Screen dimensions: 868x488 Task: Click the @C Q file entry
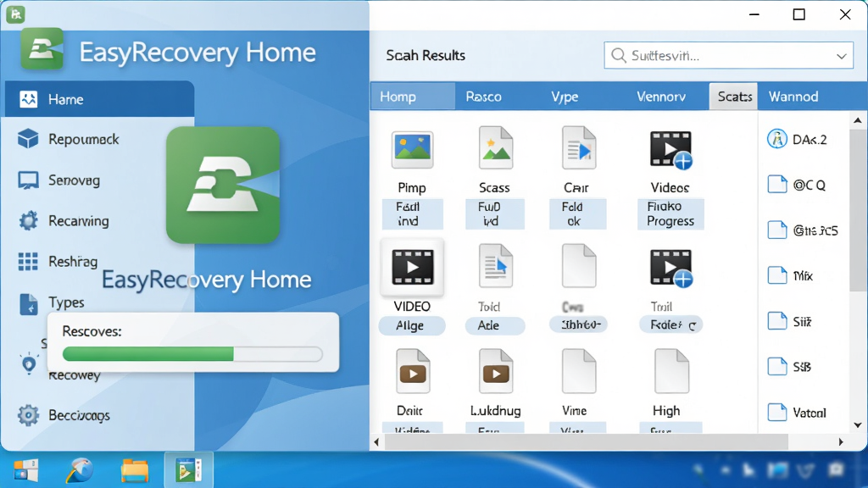coord(797,185)
